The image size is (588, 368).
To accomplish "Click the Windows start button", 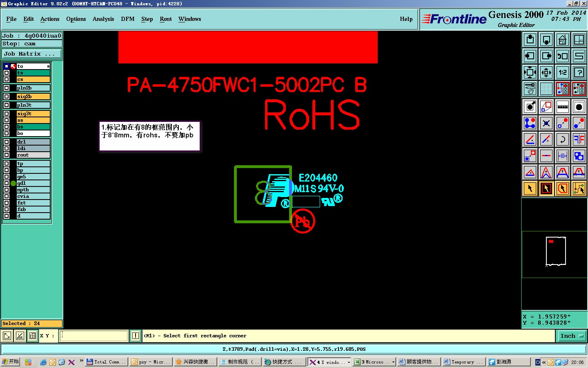I will 11,362.
